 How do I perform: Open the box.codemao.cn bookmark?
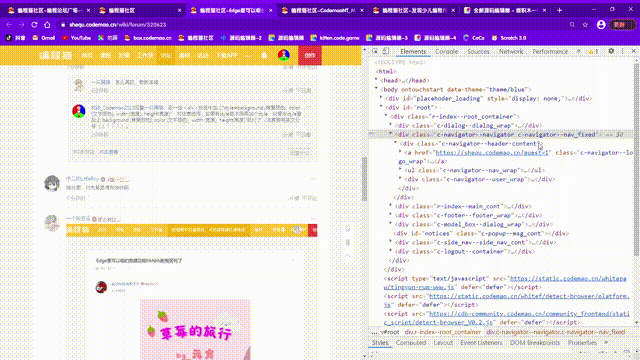tap(148, 38)
